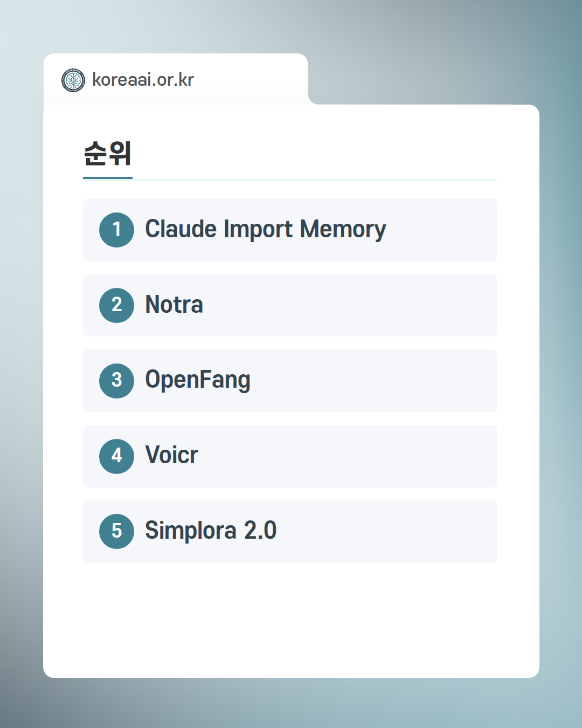Select the number 2 rank badge

point(116,305)
